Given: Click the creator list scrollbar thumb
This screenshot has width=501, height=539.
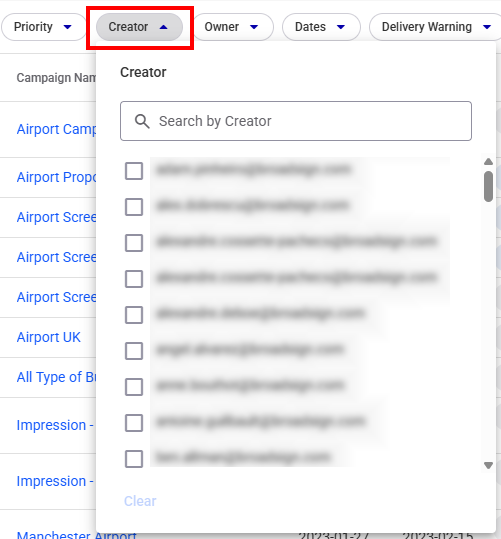Looking at the screenshot, I should tap(488, 186).
